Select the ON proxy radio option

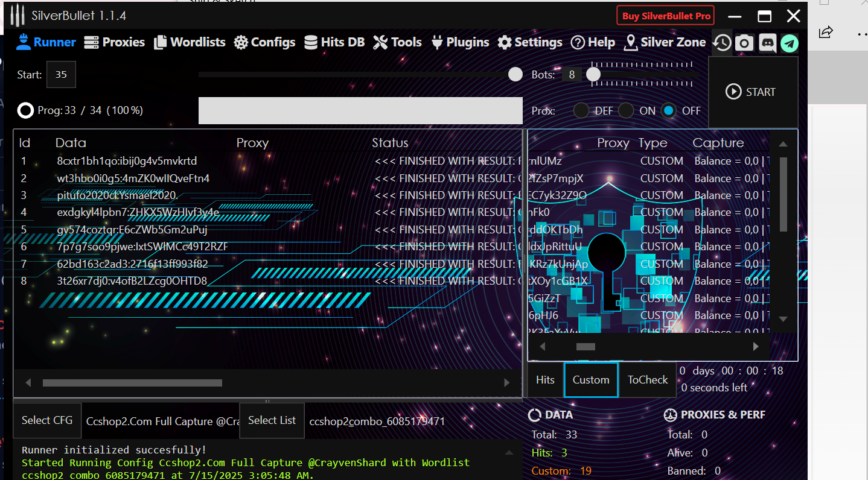pyautogui.click(x=626, y=110)
